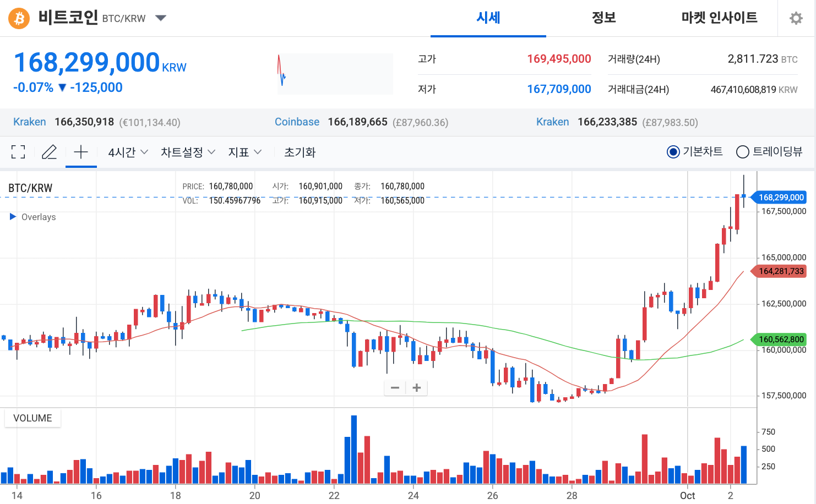The image size is (816, 504).
Task: Activate the crosshair plus tool
Action: (81, 152)
